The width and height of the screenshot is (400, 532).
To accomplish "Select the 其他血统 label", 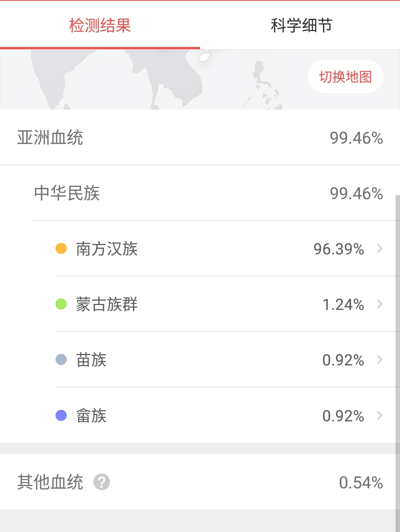I will coord(50,482).
